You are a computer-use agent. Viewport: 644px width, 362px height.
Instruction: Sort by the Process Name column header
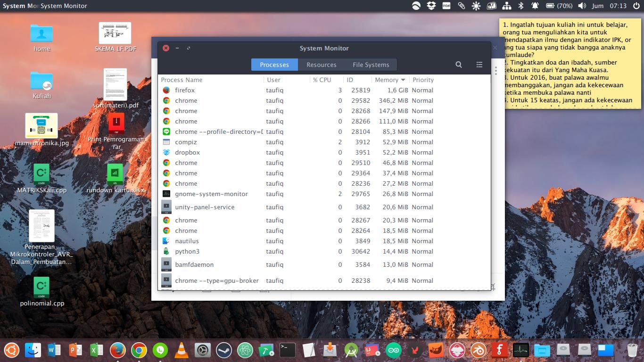(182, 80)
